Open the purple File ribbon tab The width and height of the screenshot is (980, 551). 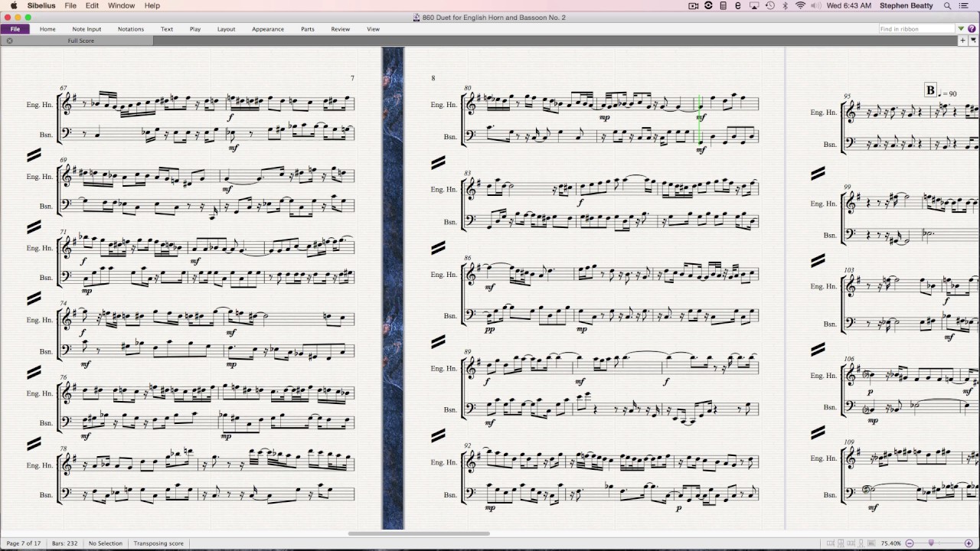(x=15, y=29)
